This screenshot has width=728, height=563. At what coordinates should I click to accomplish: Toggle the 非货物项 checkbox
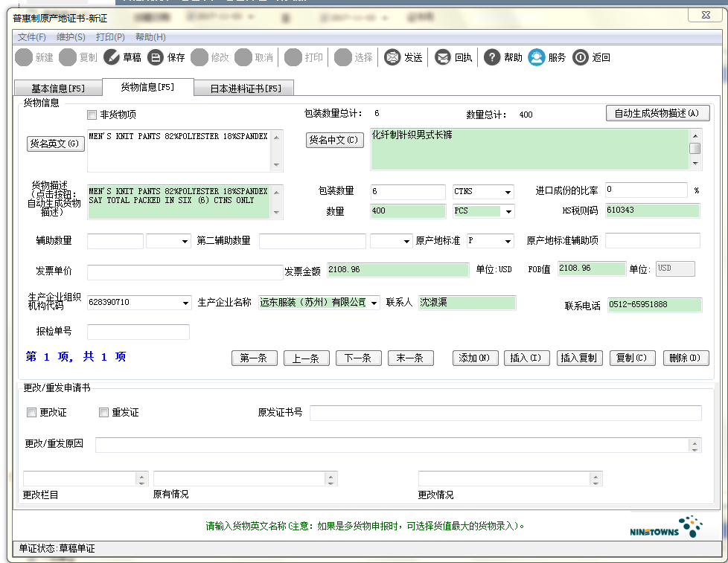tap(92, 115)
